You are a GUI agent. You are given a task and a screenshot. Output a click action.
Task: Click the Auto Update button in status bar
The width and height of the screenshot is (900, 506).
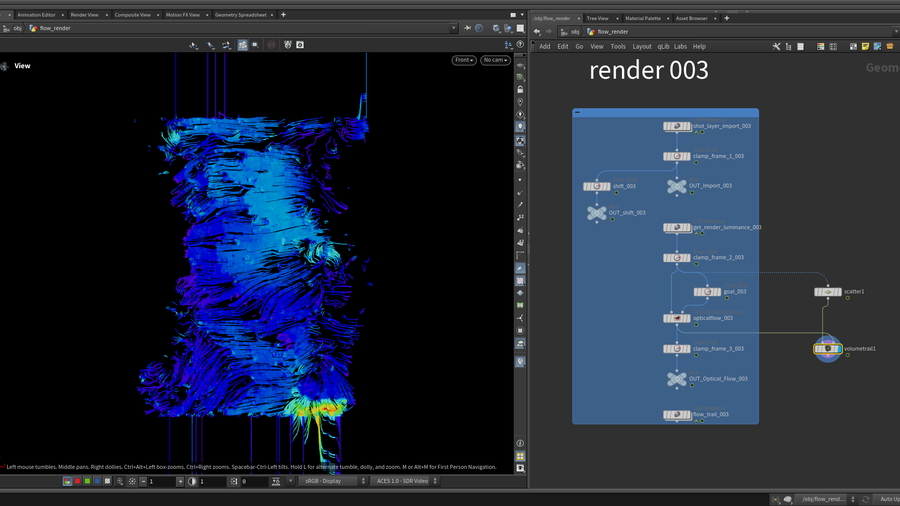(888, 498)
